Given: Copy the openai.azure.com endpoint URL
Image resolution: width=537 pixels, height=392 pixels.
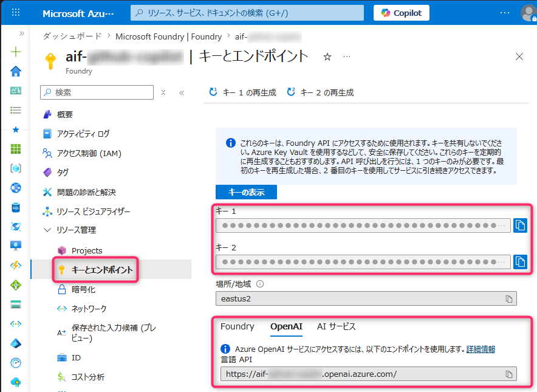Looking at the screenshot, I should pyautogui.click(x=509, y=374).
